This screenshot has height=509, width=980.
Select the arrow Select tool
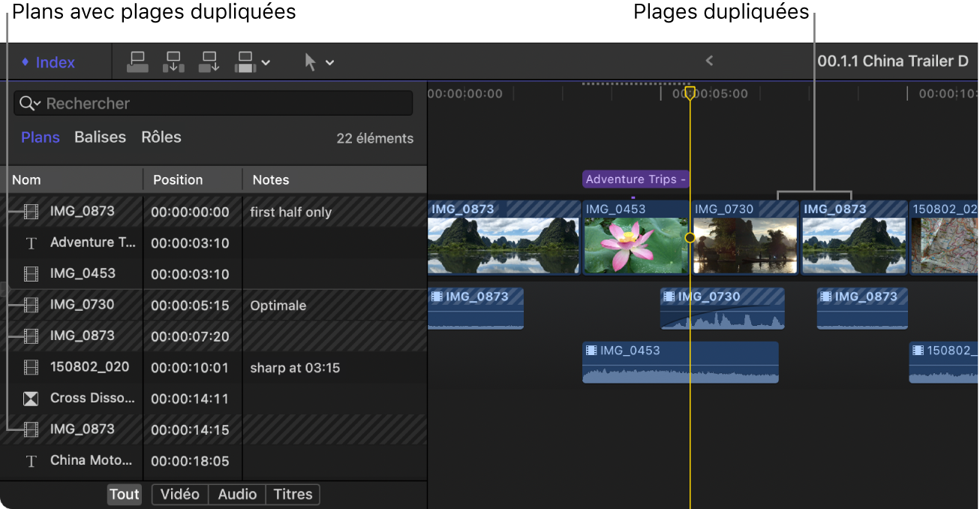coord(310,62)
